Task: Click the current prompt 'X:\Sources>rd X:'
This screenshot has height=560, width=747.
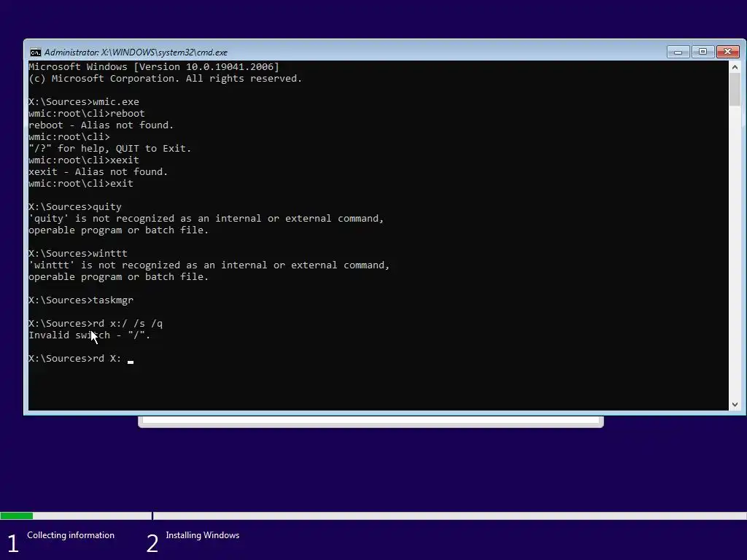Action: pyautogui.click(x=75, y=359)
